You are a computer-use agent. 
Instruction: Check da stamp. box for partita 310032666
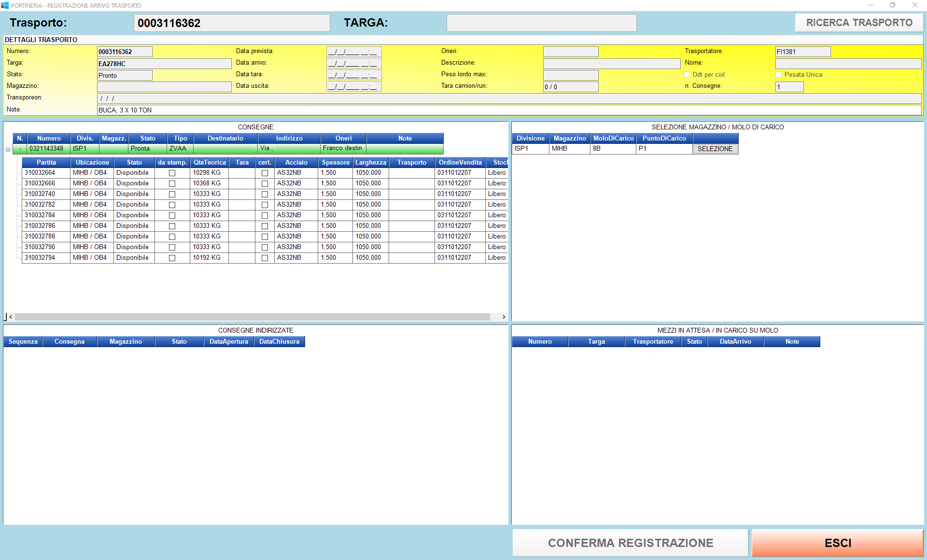(x=172, y=183)
